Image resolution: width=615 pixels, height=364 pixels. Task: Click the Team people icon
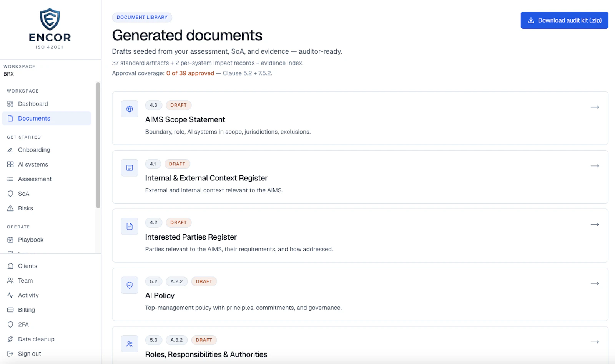pos(10,280)
